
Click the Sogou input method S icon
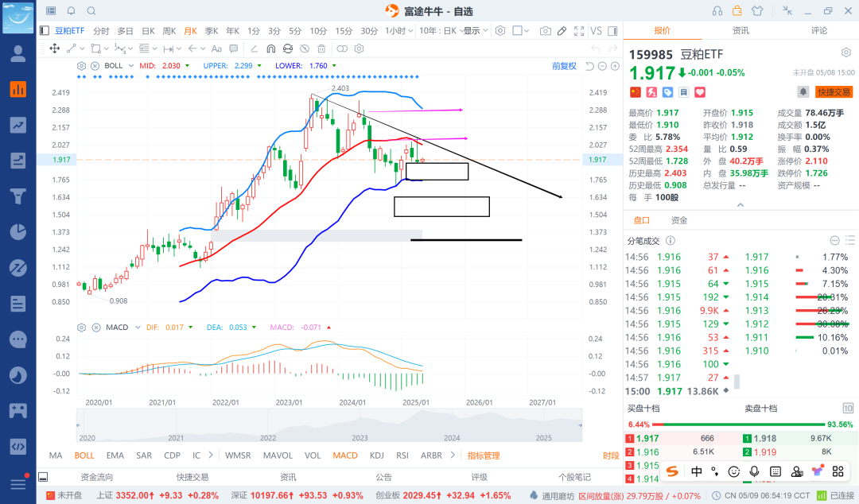673,471
